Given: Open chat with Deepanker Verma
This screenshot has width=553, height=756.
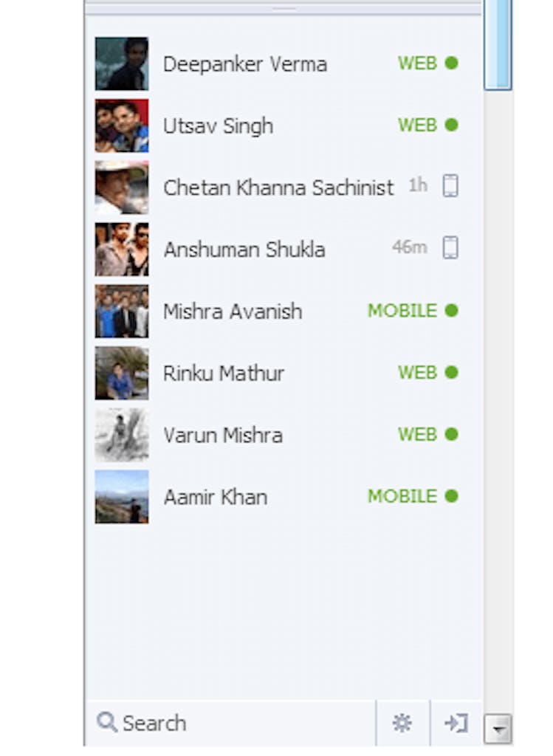Looking at the screenshot, I should click(244, 64).
